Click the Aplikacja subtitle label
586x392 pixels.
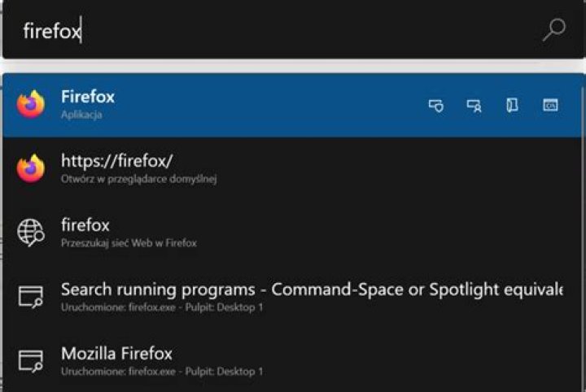pyautogui.click(x=81, y=115)
